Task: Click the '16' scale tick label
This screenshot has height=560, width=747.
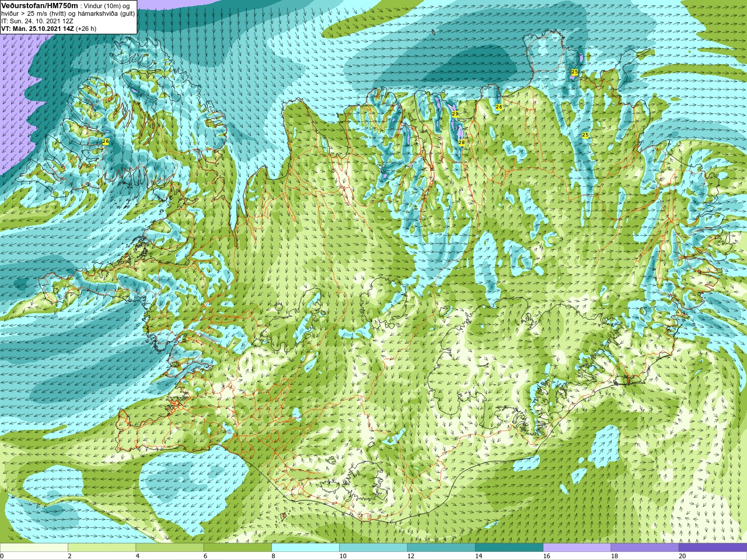Action: (x=547, y=556)
